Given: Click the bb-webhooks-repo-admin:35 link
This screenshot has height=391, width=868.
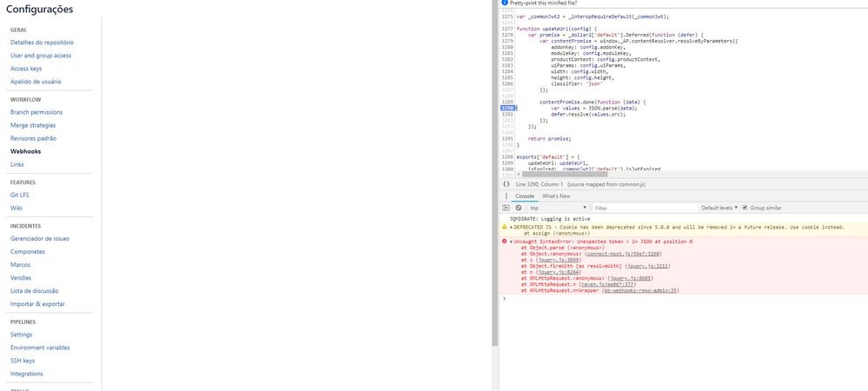Looking at the screenshot, I should [x=640, y=291].
